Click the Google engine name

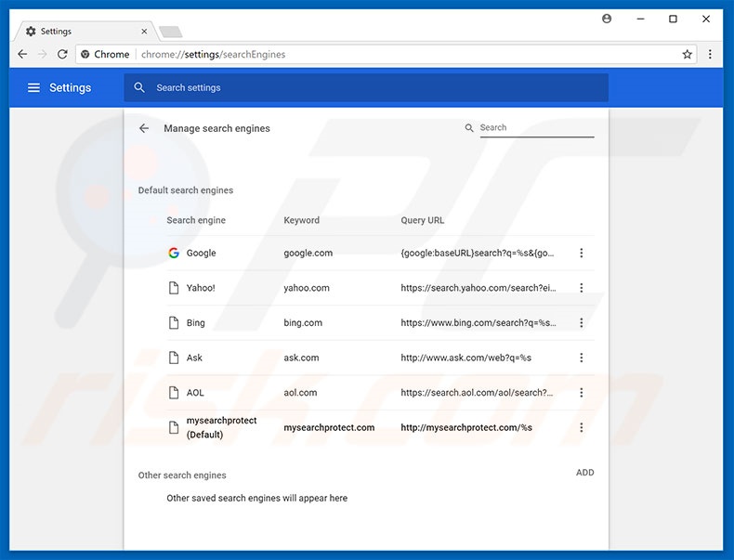pyautogui.click(x=202, y=253)
